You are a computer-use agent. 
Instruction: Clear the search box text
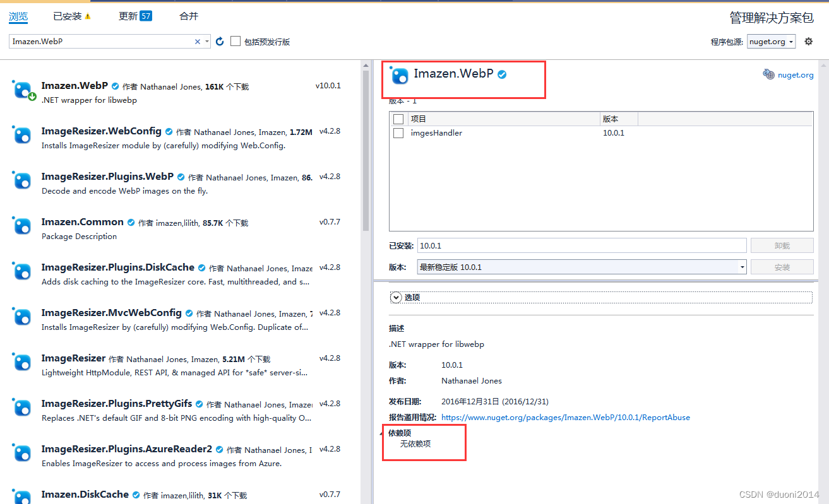coord(198,42)
